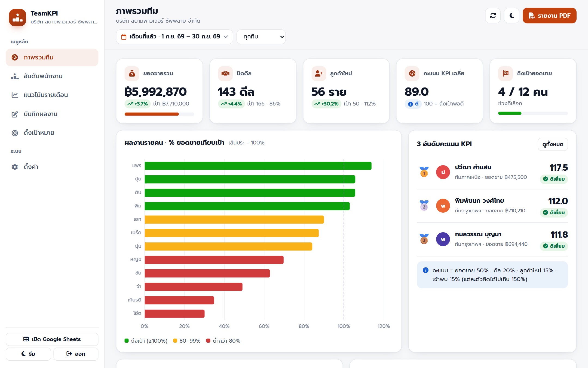Click the blue ดี badge on the KPI card

pos(413,104)
